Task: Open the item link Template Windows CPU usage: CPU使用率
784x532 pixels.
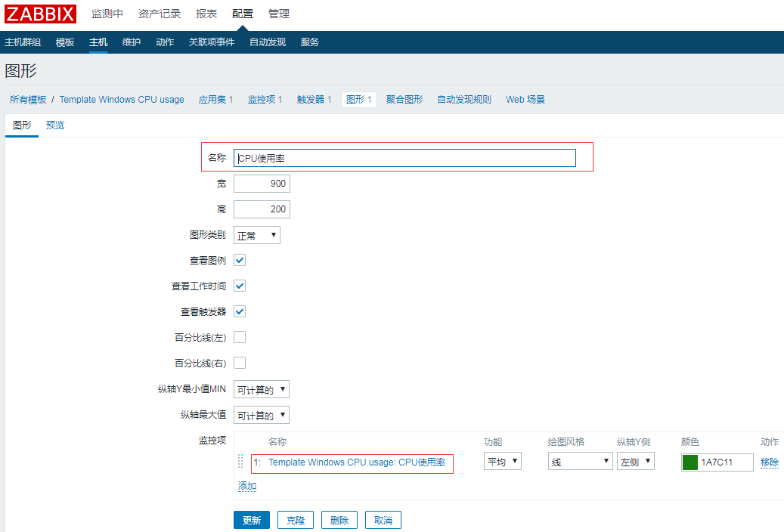Action: 357,462
